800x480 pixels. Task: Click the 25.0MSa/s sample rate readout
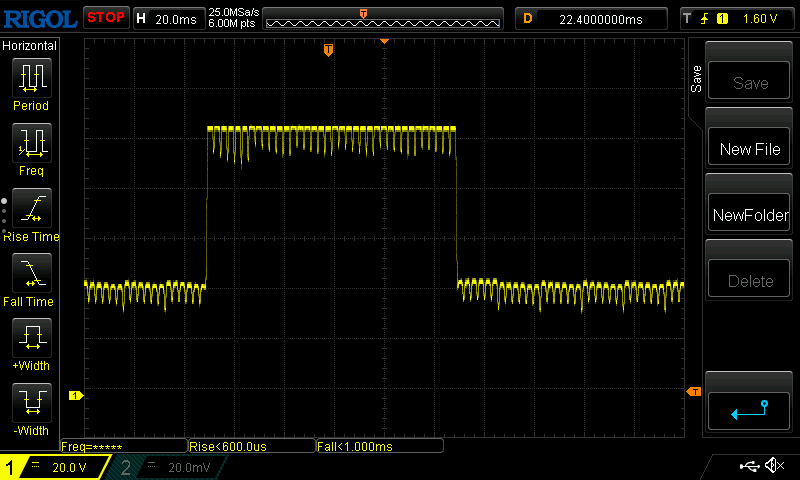[x=234, y=12]
